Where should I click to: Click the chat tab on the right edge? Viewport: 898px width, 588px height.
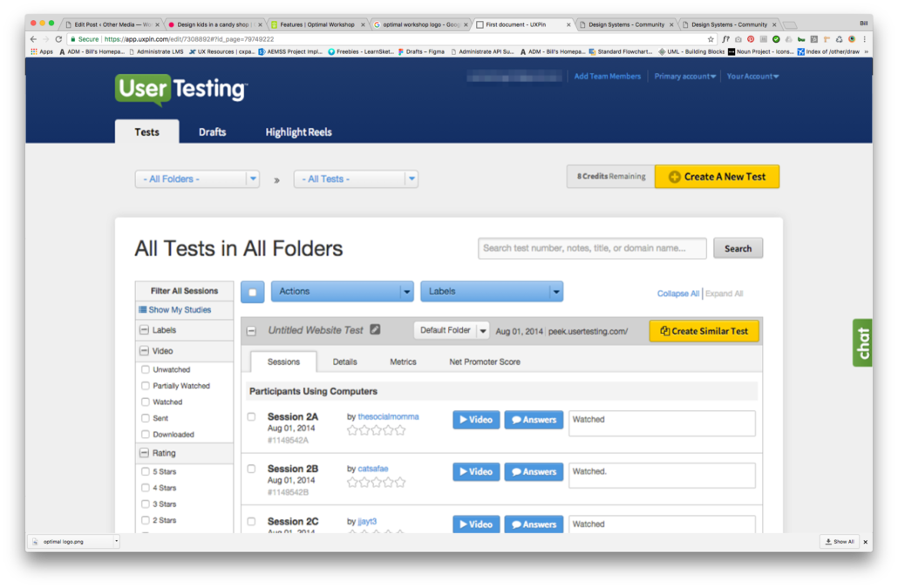(862, 342)
